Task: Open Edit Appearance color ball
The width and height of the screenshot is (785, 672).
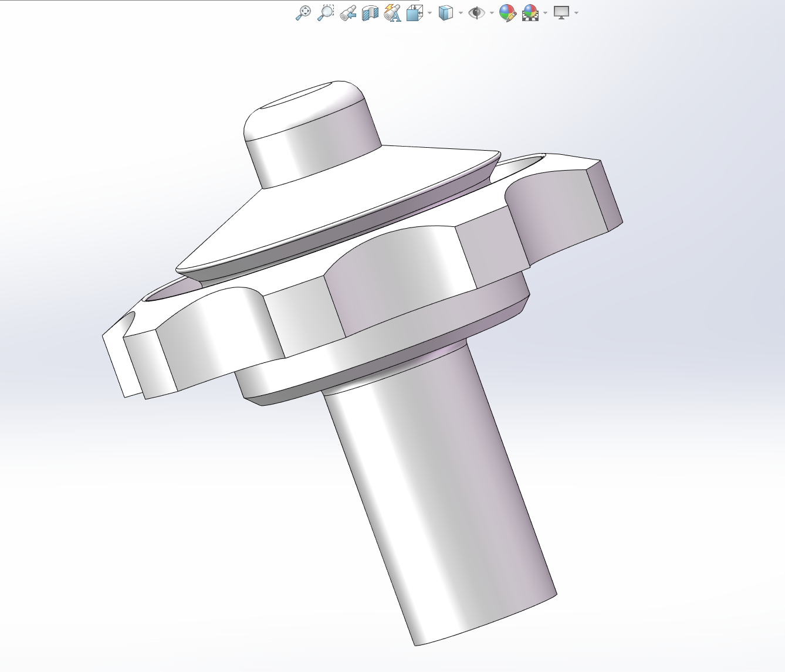Action: click(x=507, y=13)
